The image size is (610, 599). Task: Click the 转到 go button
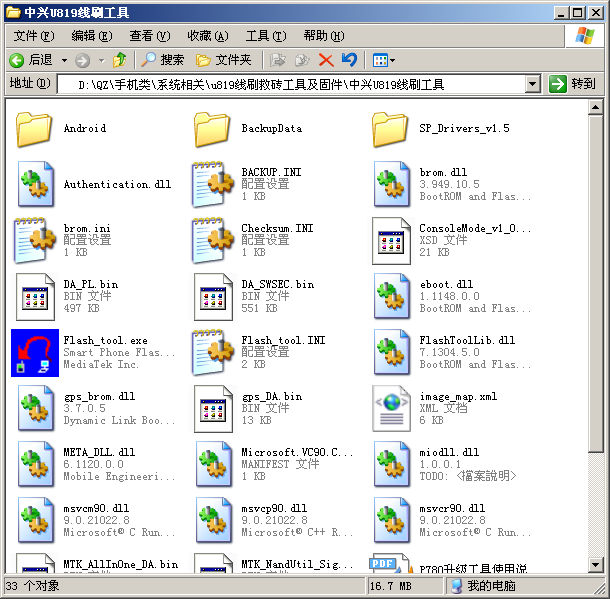(573, 84)
